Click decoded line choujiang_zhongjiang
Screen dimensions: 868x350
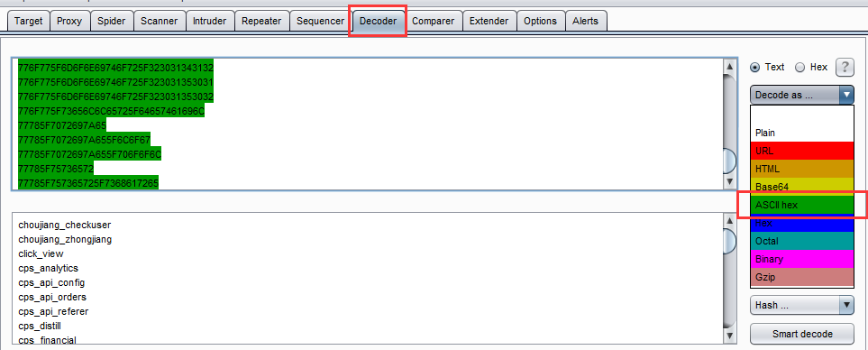coord(65,239)
